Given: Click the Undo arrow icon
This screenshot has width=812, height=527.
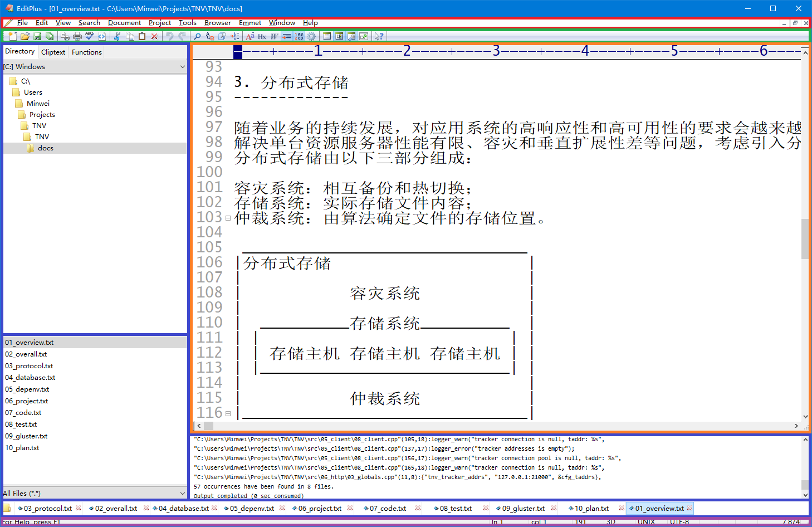Looking at the screenshot, I should (x=170, y=36).
